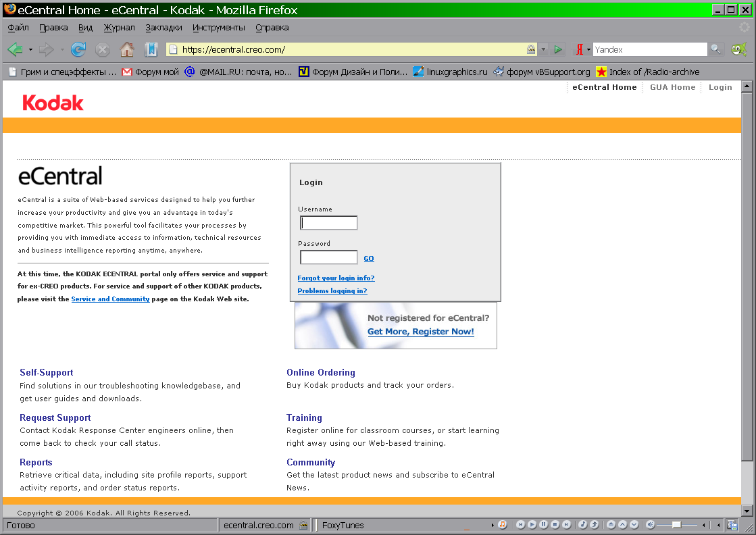This screenshot has width=756, height=535.
Task: Click the Yandex search input box
Action: pyautogui.click(x=650, y=49)
